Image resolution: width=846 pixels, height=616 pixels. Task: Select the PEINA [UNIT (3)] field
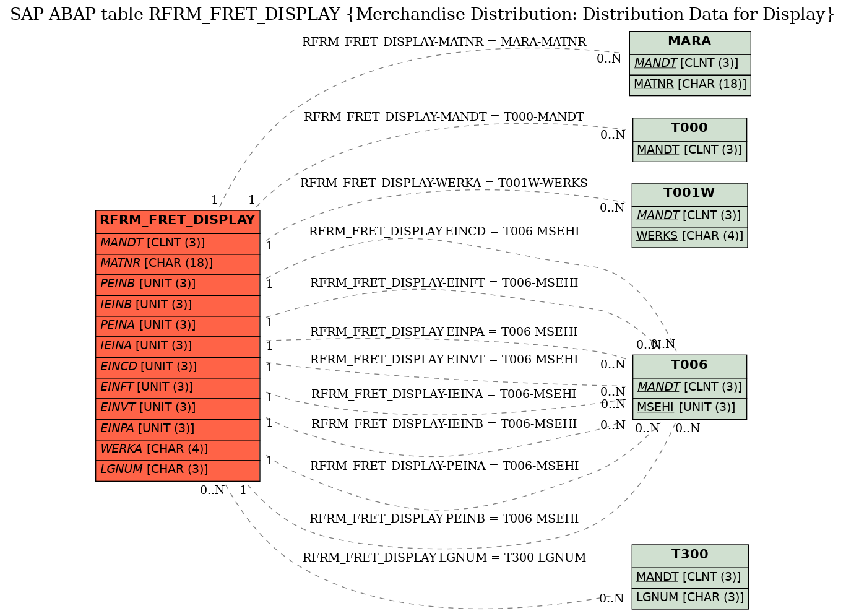coord(178,326)
